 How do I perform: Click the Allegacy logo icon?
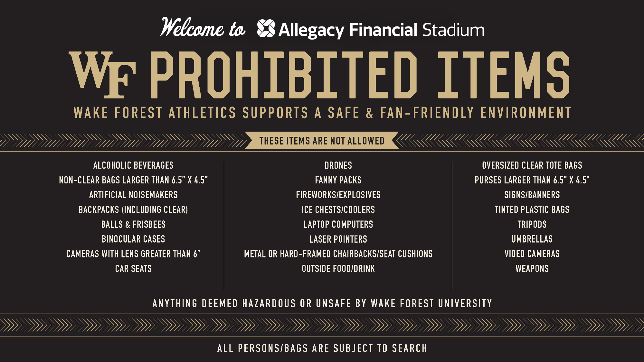(x=266, y=28)
